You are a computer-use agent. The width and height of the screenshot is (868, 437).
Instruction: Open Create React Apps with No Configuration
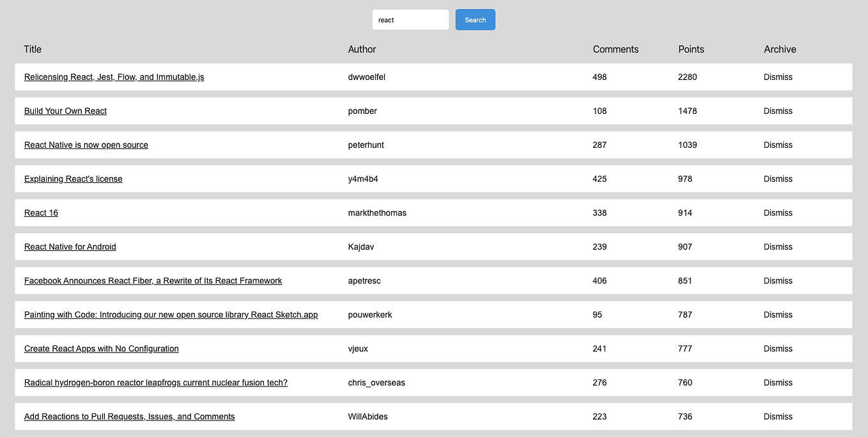coord(101,348)
